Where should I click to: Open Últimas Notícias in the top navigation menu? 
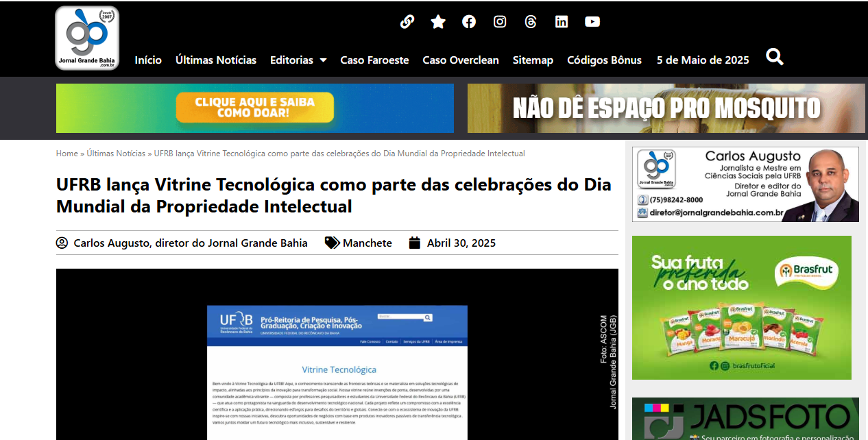click(216, 60)
